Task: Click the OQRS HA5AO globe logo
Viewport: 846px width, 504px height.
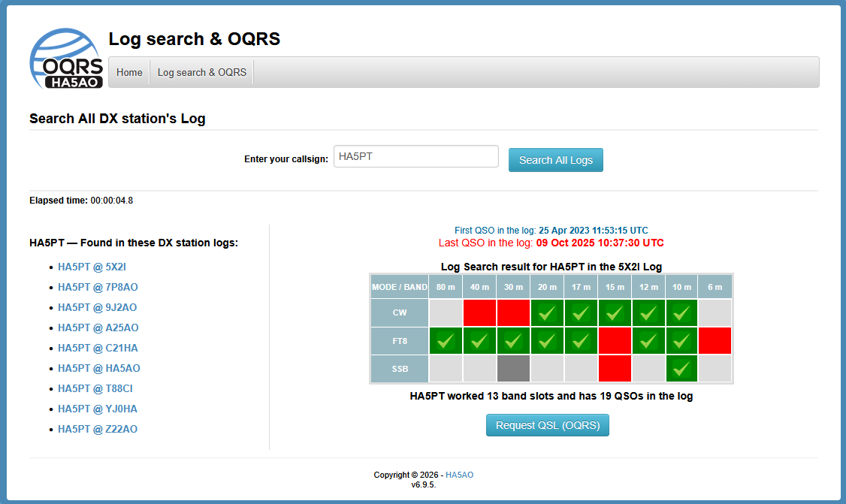Action: 65,59
